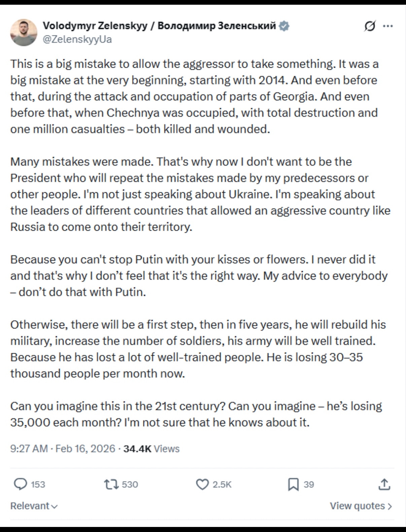Viewport: 406px width, 532px height.
Task: Click the paragraph starting "Can you imagine"
Action: (x=196, y=414)
